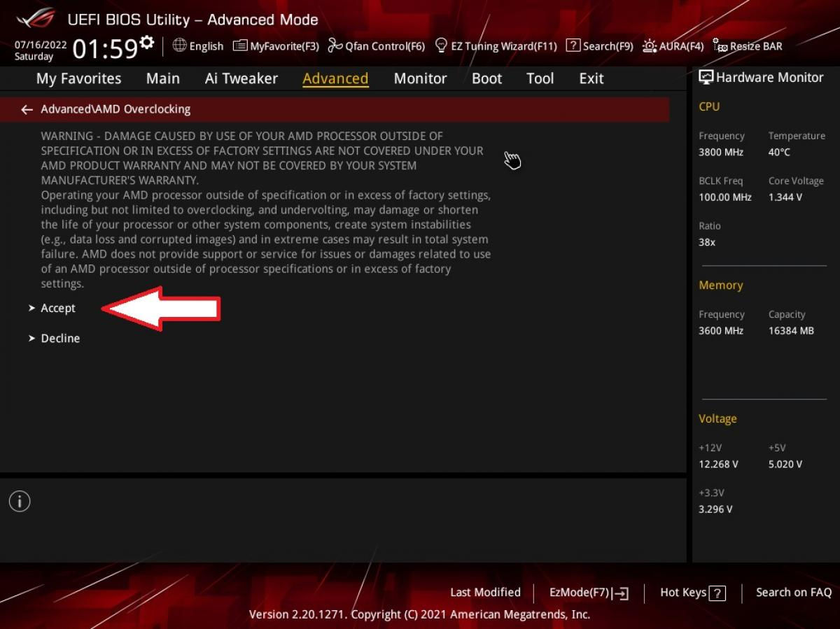Click the CPU Frequency value 3800 MHz
The height and width of the screenshot is (629, 840).
tap(721, 152)
